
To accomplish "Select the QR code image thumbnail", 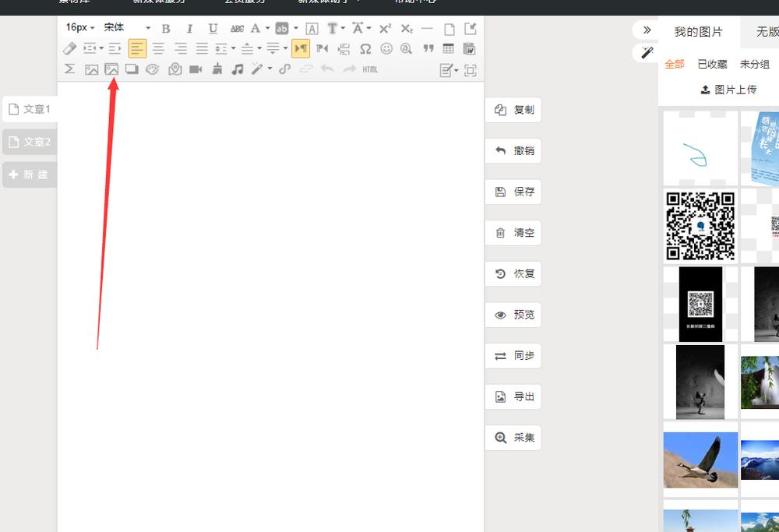I will coord(700,226).
